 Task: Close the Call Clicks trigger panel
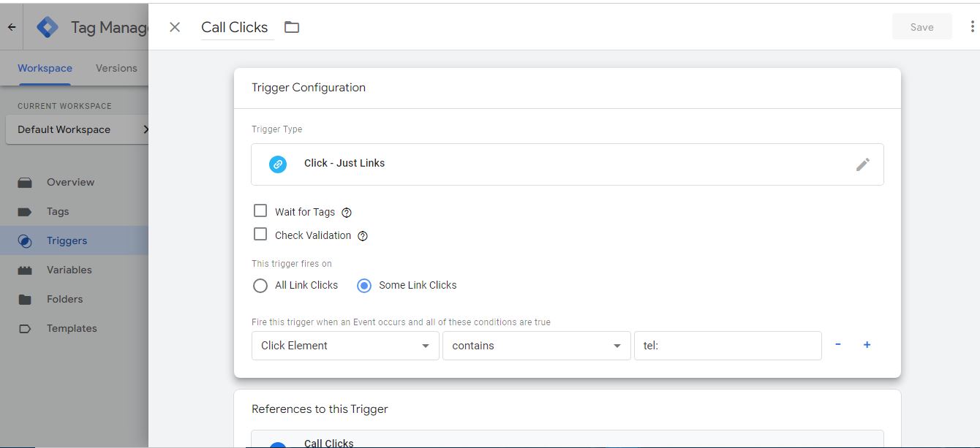click(175, 27)
